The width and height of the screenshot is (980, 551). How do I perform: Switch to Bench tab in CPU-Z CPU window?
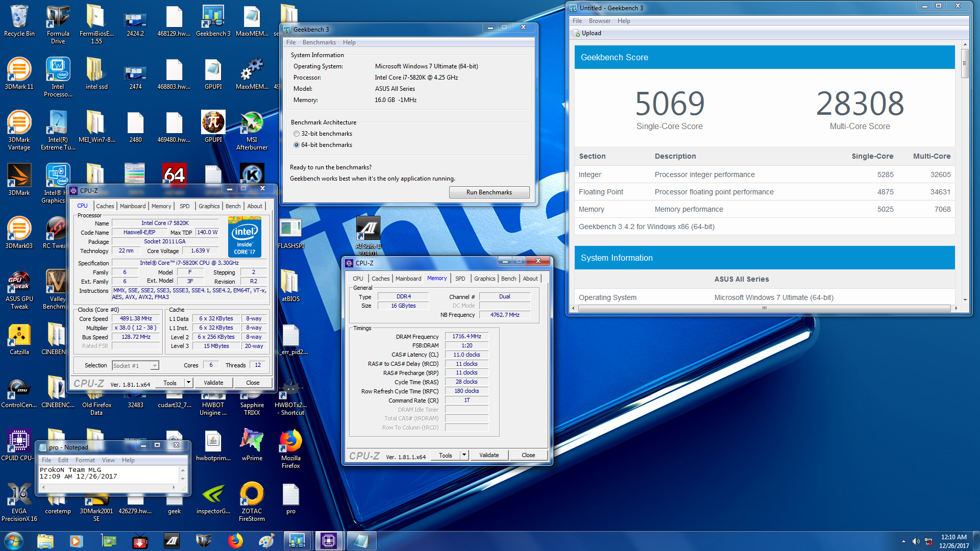coord(233,206)
